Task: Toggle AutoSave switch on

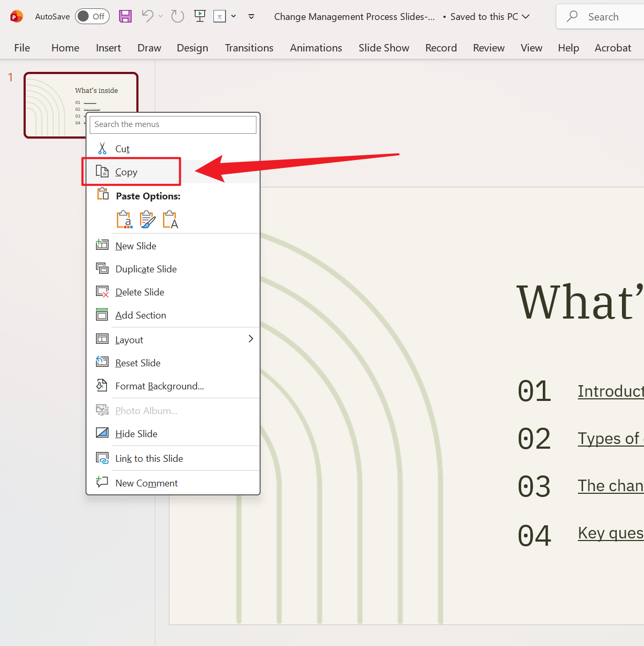Action: pyautogui.click(x=92, y=16)
